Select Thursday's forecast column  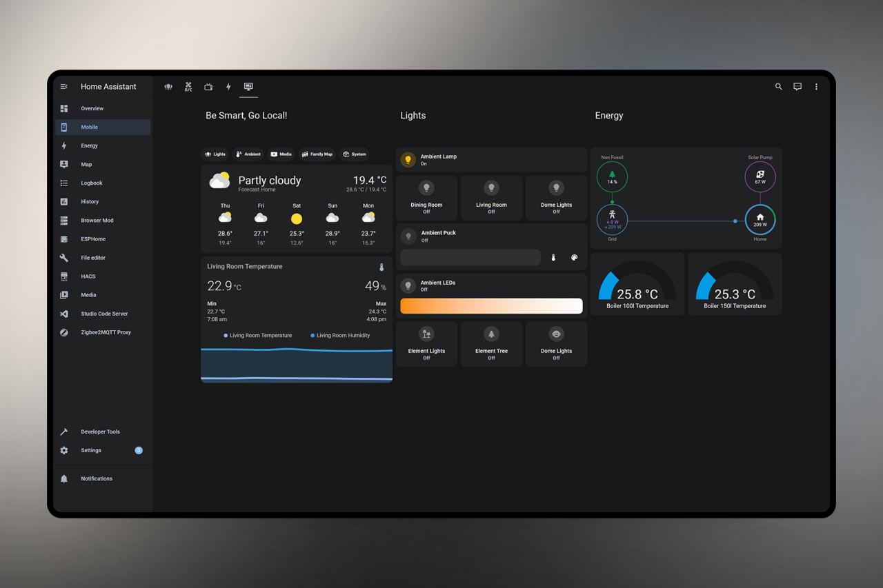coord(225,224)
